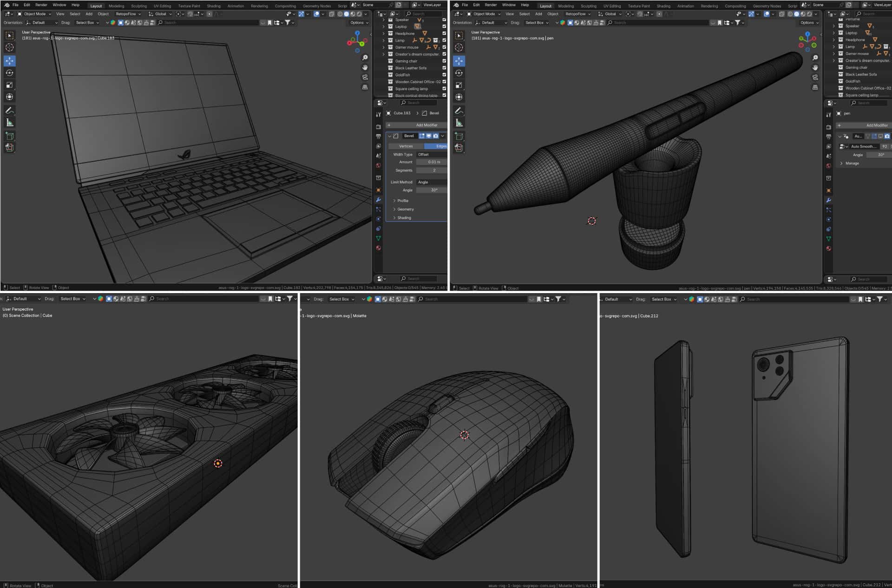Disable the Bevel modifier's render visibility camera toggle
Image resolution: width=892 pixels, height=588 pixels.
coord(435,136)
